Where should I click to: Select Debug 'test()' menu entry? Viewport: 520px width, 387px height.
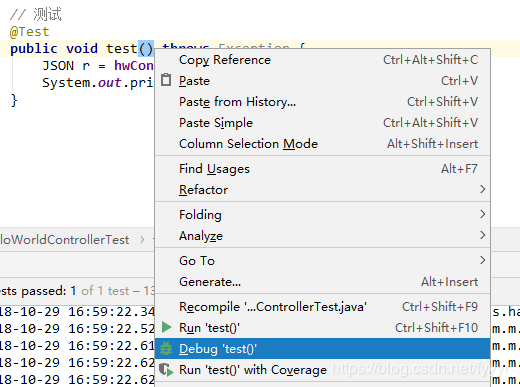click(x=323, y=349)
